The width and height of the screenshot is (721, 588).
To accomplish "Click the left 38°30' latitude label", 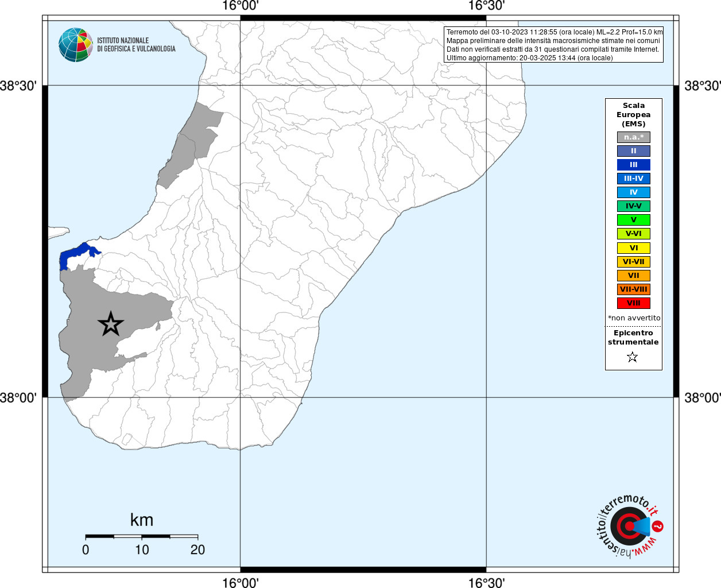I will (18, 86).
